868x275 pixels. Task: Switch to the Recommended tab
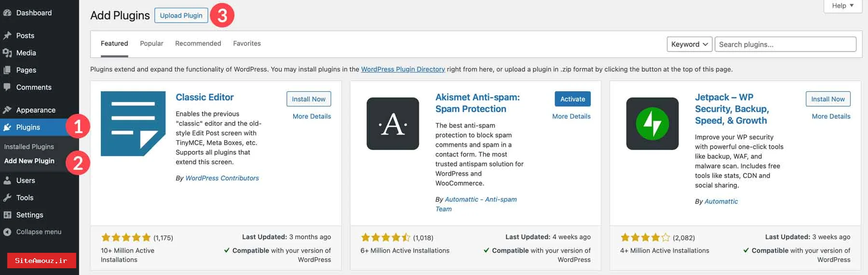click(x=198, y=43)
